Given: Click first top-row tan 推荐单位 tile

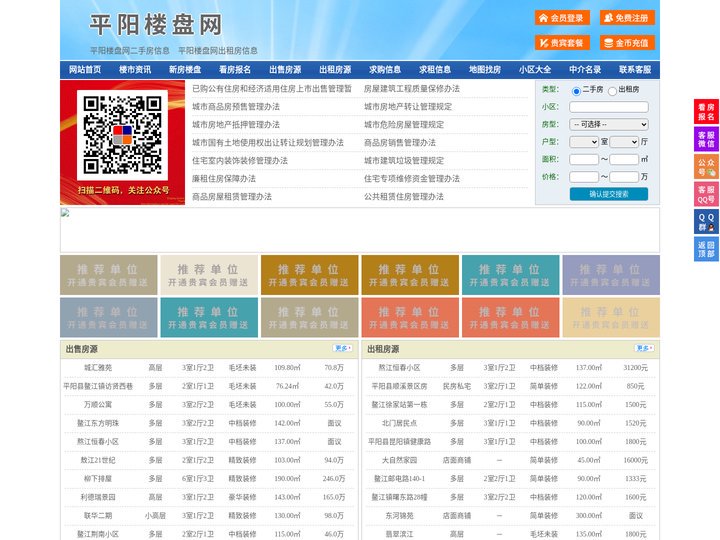Looking at the screenshot, I should click(108, 275).
